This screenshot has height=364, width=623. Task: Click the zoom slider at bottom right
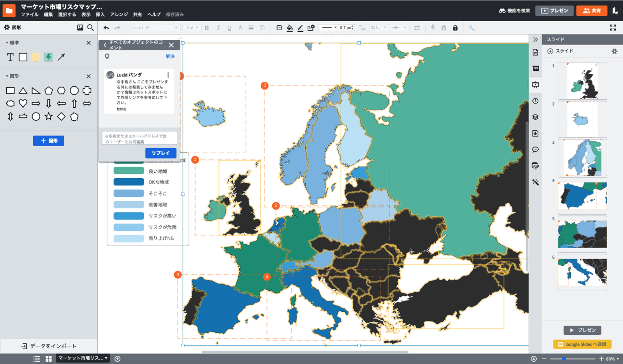click(x=573, y=359)
